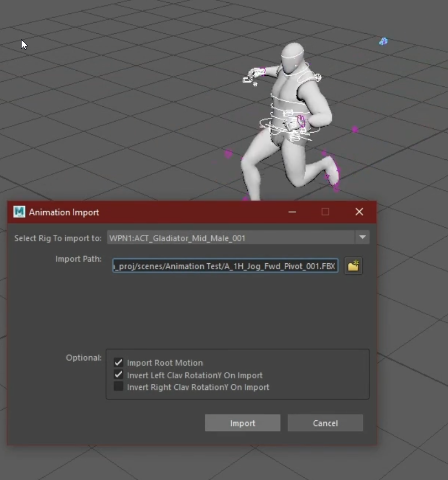
Task: Click the WPN1:ACT_Gladiator_Mid_Male_001 combo box
Action: (x=238, y=238)
